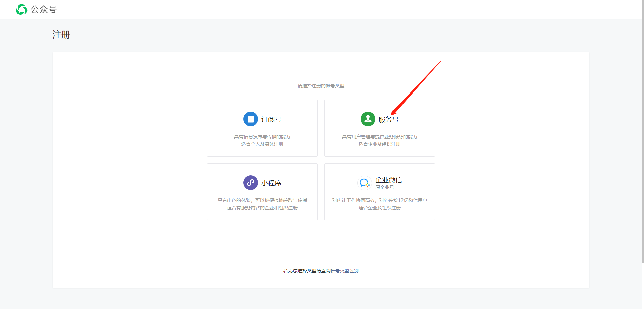Choose the 服务号 account type title
Screen dimensions: 644x309
[x=389, y=119]
